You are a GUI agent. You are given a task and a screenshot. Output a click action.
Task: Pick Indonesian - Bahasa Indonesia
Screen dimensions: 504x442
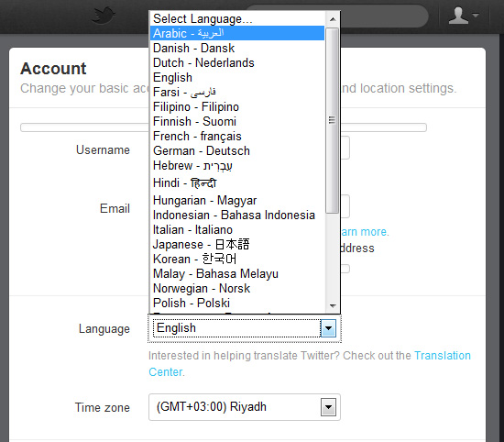point(237,215)
